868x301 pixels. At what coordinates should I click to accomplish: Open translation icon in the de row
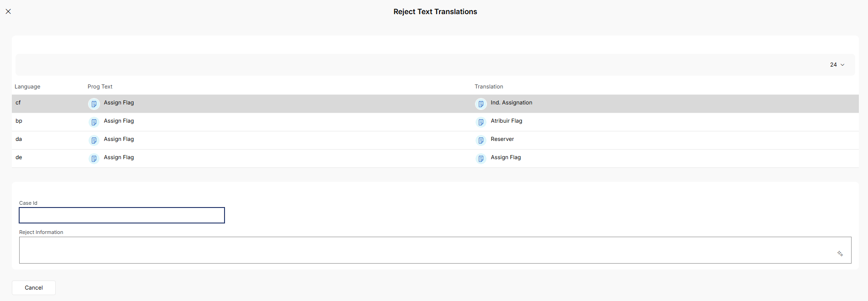click(x=481, y=159)
